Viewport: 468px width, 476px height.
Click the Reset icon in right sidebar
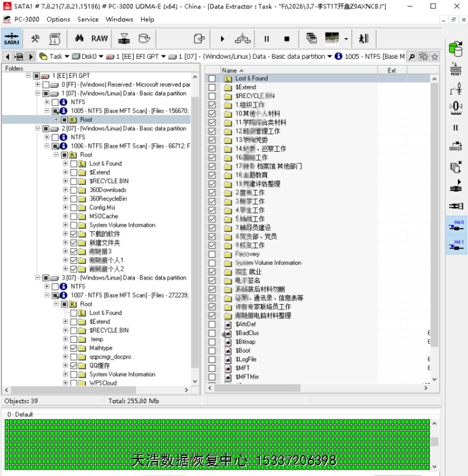coord(456,69)
